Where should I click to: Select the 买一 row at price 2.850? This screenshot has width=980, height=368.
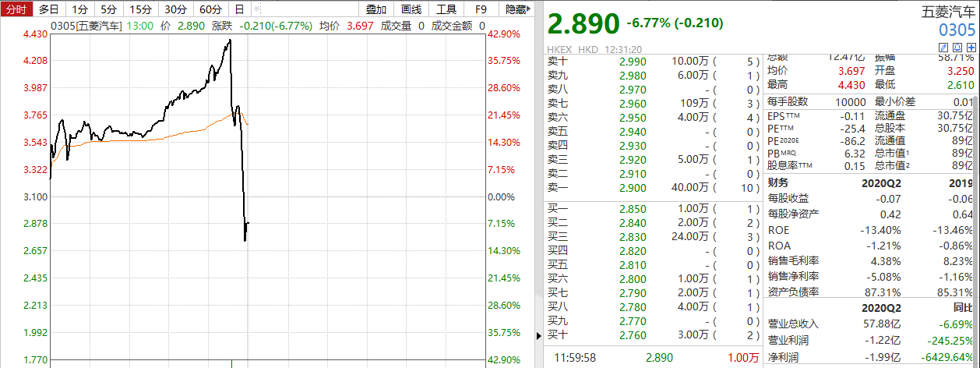(x=653, y=209)
